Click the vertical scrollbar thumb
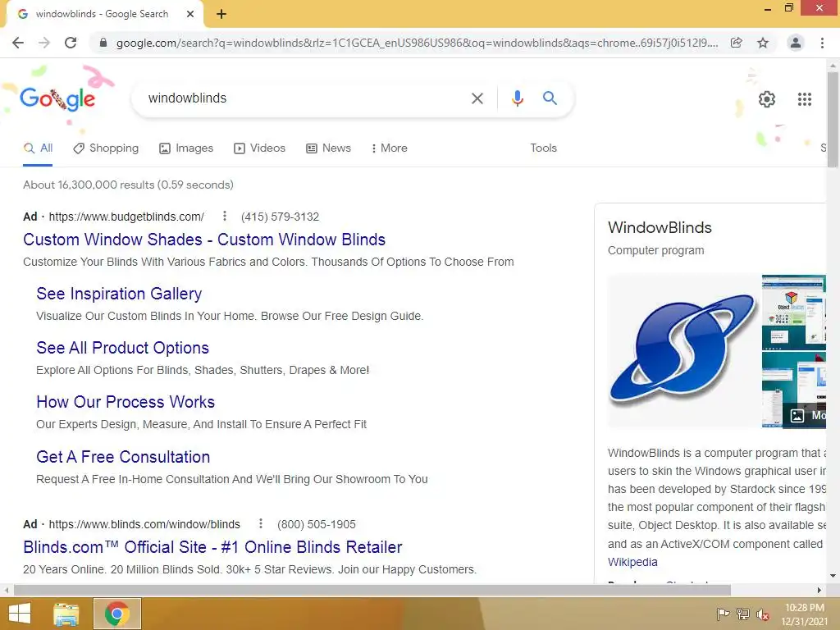 click(x=833, y=121)
